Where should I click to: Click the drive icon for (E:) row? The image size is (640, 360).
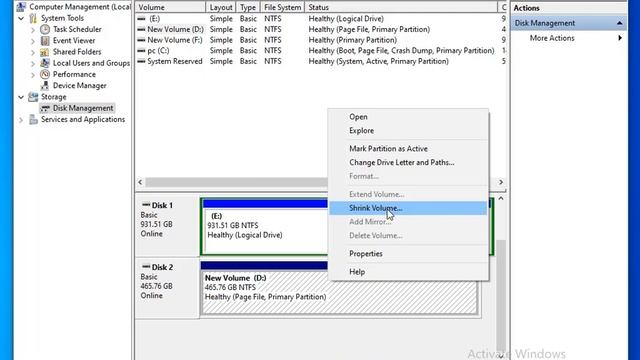coord(141,19)
